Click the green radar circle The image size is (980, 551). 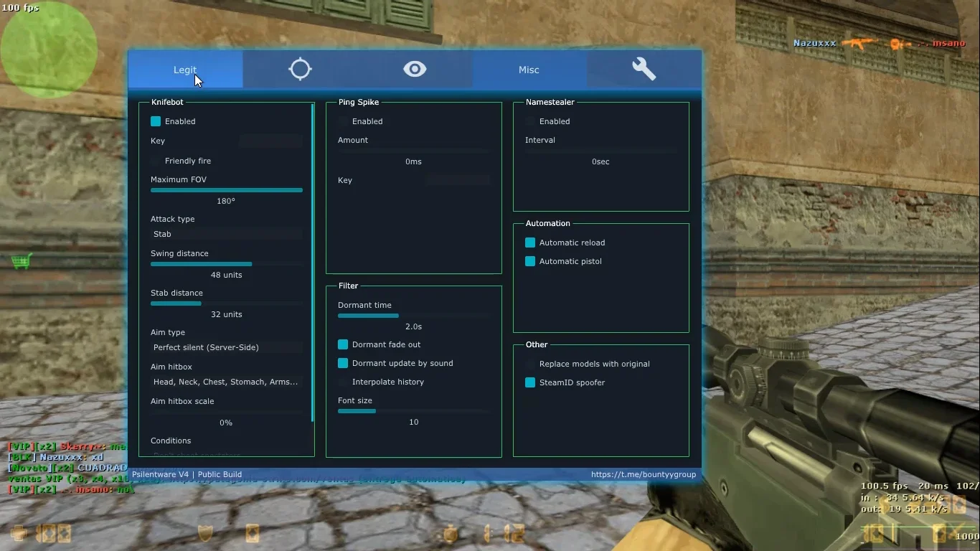click(x=49, y=50)
